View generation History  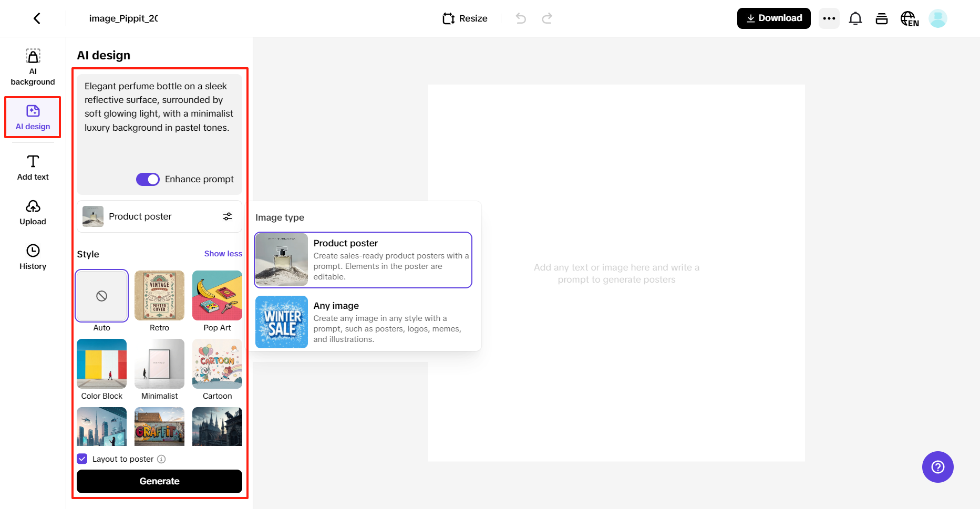pyautogui.click(x=33, y=257)
